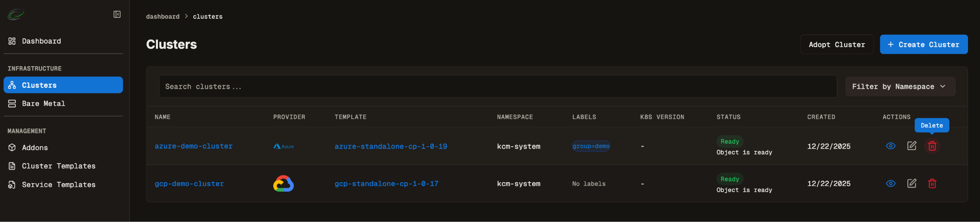Delete gcp-demo-cluster with trash icon
The height and width of the screenshot is (222, 980).
(x=932, y=184)
